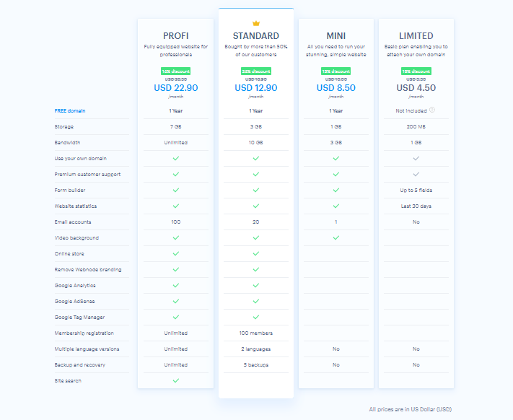Click the PROFI Online store checkmark
This screenshot has width=513, height=420.
[x=175, y=254]
